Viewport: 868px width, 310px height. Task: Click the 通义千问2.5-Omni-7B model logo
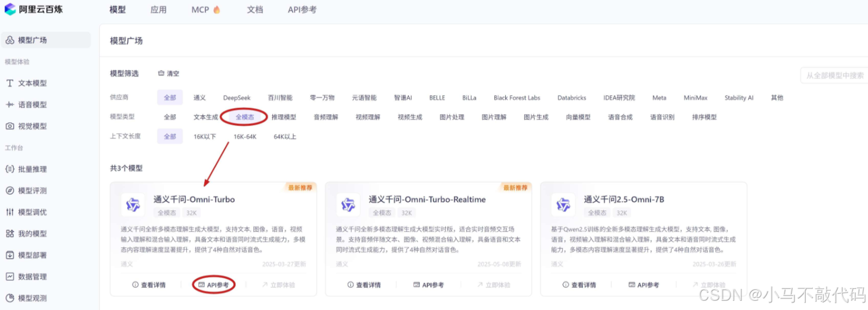click(563, 205)
